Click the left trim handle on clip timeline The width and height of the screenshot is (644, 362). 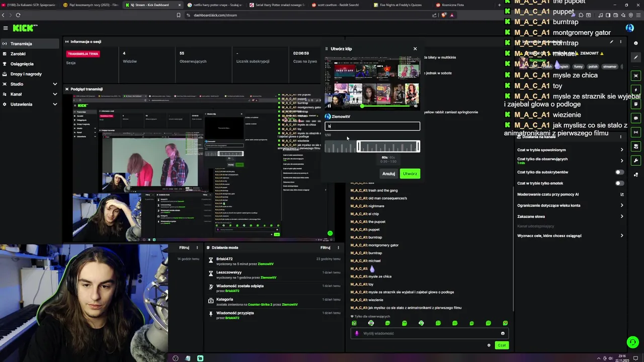pos(359,146)
